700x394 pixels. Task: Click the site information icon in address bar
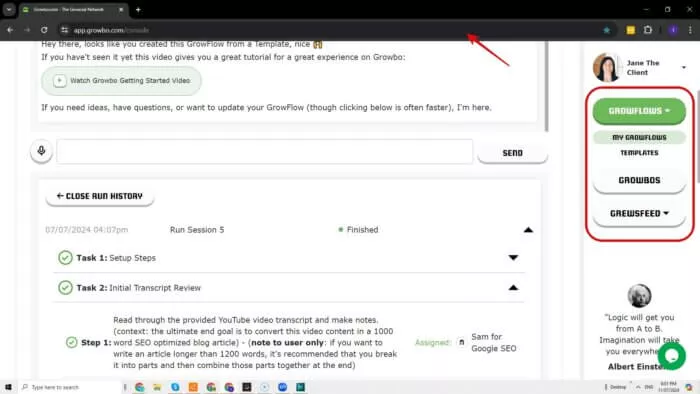point(64,30)
